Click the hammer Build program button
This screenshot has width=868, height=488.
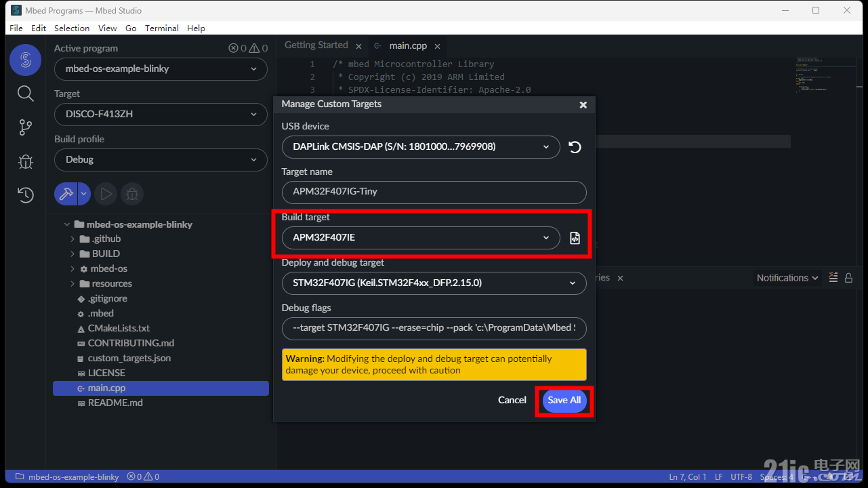tap(66, 194)
